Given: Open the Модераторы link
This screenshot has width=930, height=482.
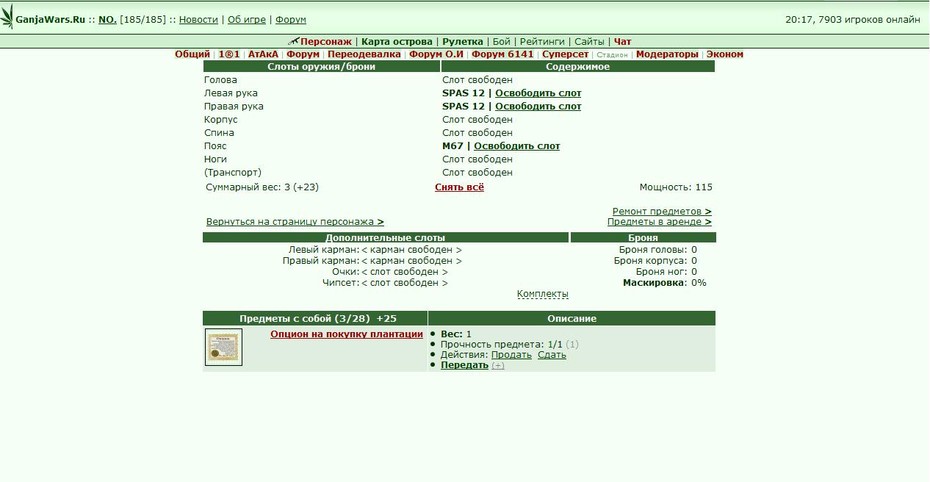Looking at the screenshot, I should click(667, 54).
